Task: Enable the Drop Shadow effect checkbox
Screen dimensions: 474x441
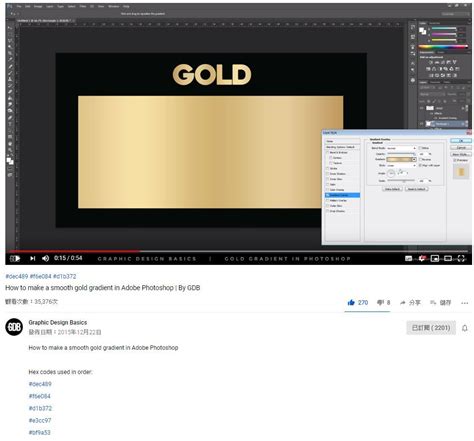Action: (x=328, y=211)
